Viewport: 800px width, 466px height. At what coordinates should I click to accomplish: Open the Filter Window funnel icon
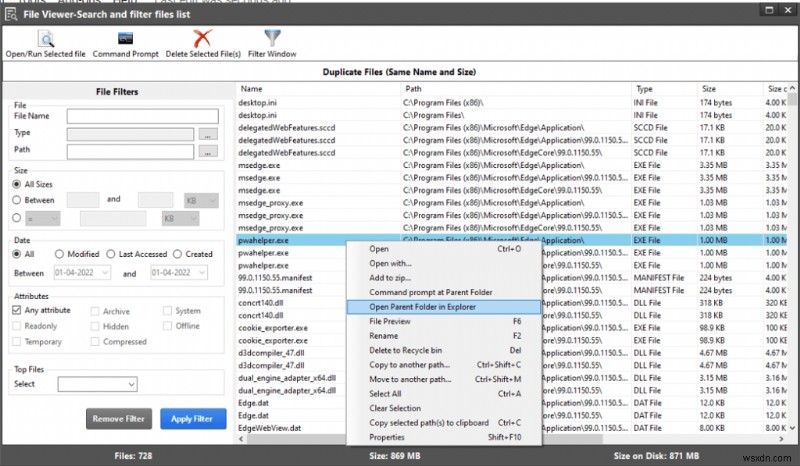[272, 38]
